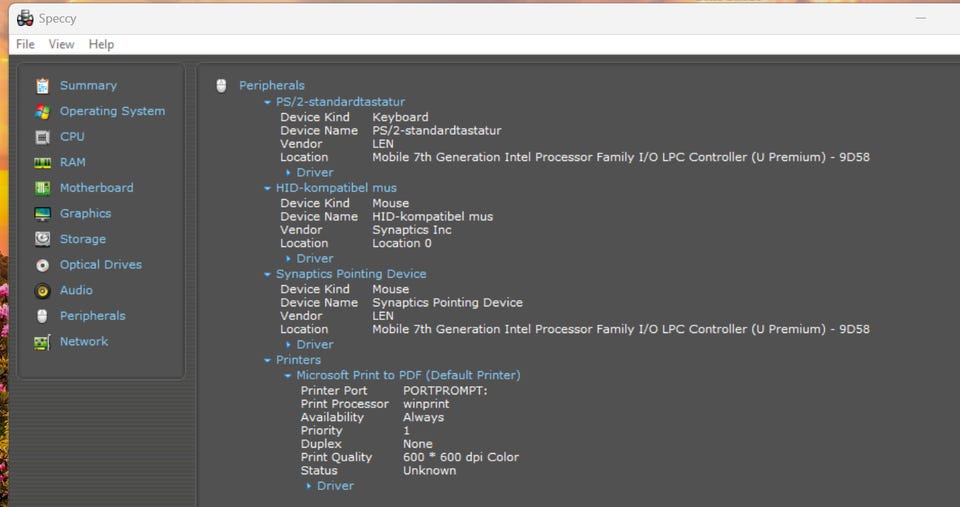The height and width of the screenshot is (507, 960).
Task: Collapse the Synaptics Pointing Device section
Action: 267,274
